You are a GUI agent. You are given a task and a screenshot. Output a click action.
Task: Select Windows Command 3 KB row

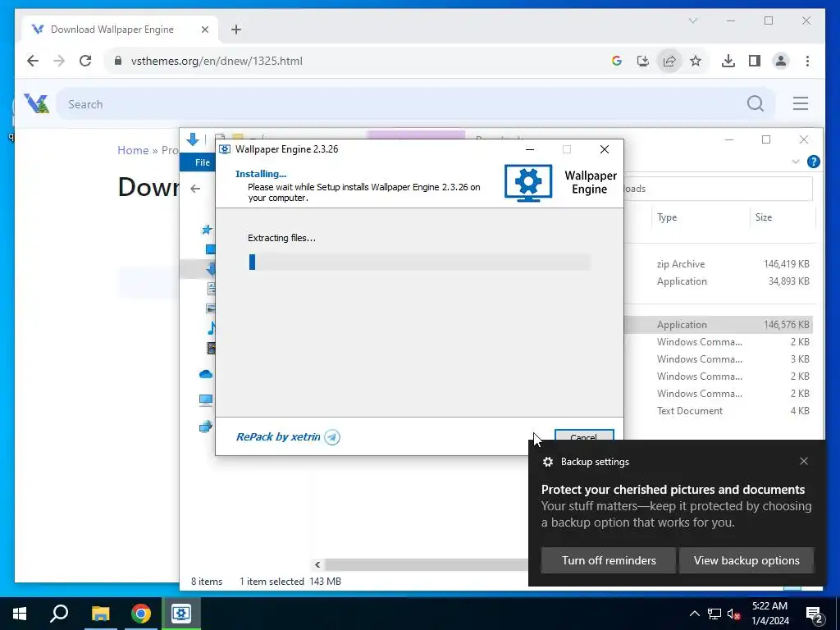click(720, 359)
